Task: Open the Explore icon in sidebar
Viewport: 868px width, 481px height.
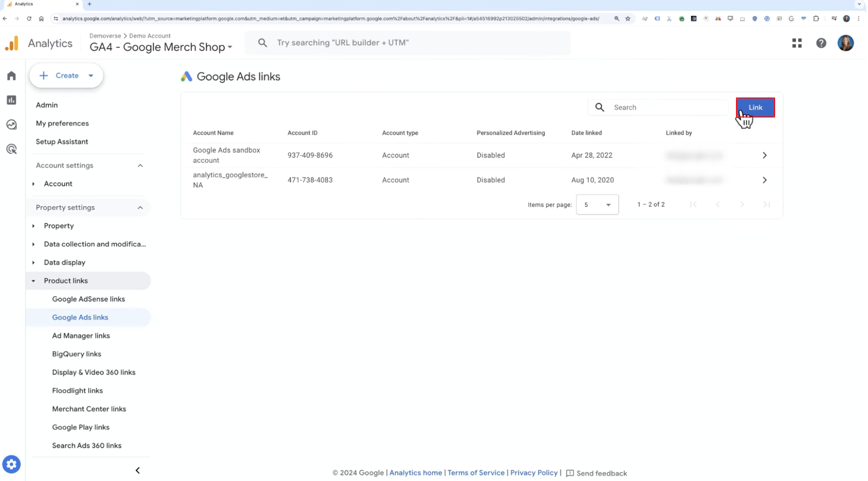Action: click(x=12, y=124)
